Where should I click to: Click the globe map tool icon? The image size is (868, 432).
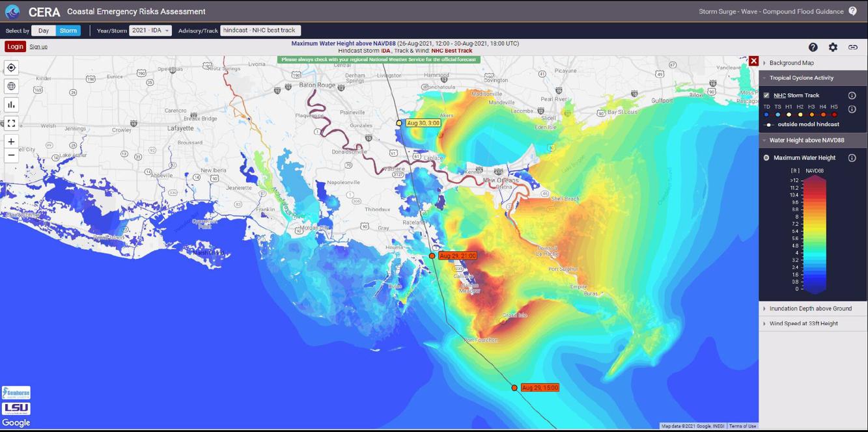pyautogui.click(x=10, y=85)
